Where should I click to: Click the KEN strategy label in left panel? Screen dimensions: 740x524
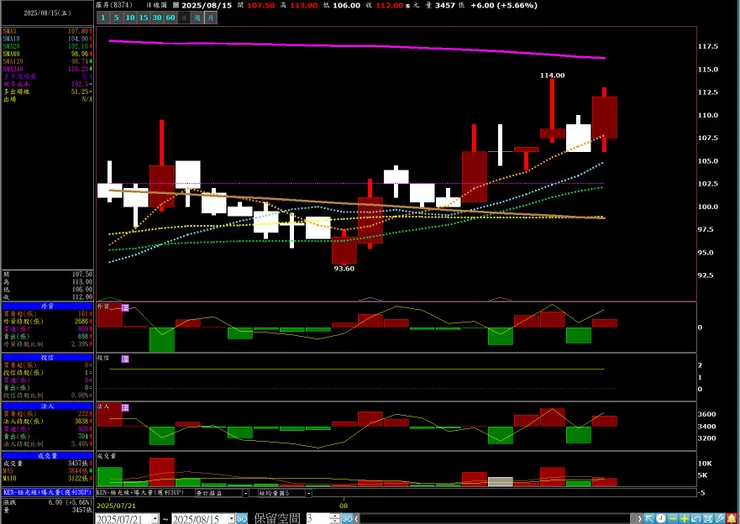click(47, 492)
